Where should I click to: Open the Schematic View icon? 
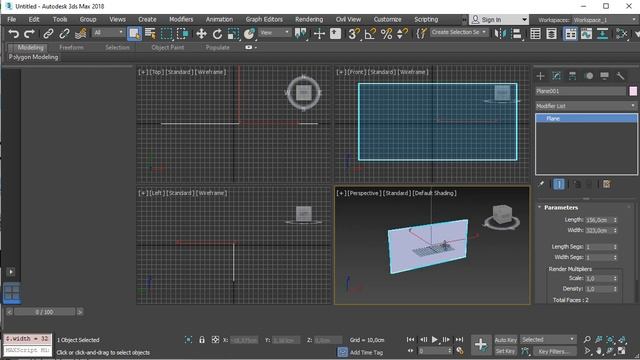602,33
